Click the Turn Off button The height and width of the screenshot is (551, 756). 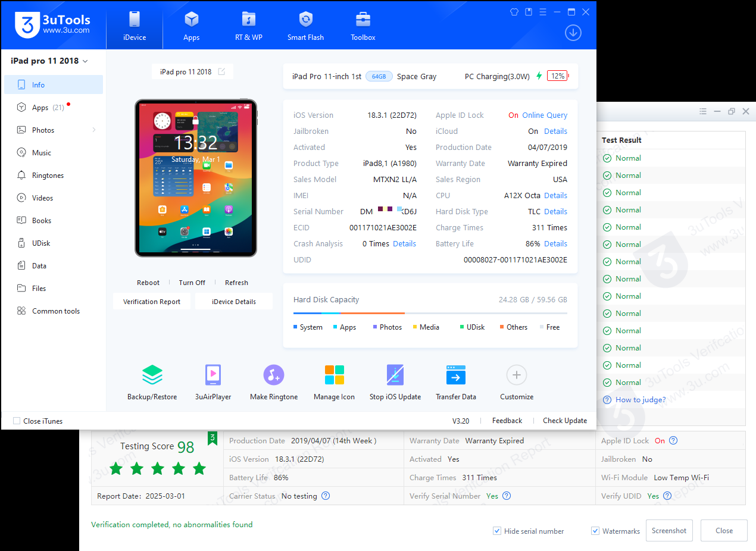192,283
